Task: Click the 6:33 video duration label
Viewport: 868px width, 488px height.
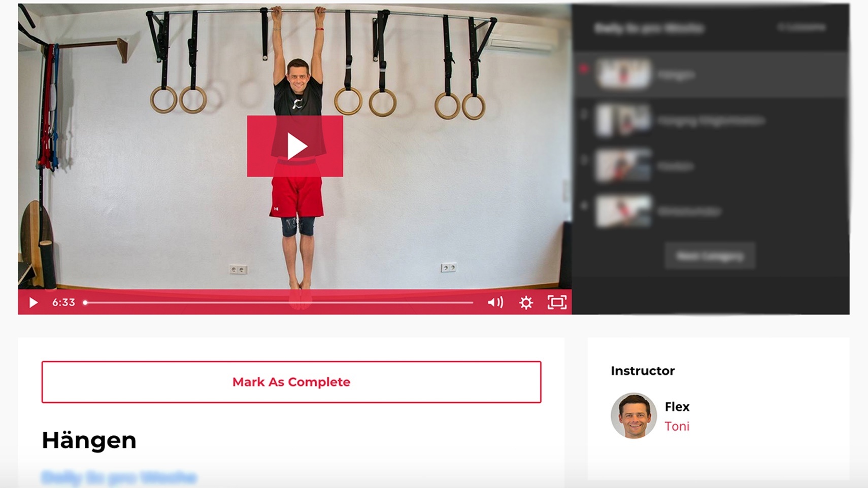Action: pyautogui.click(x=63, y=303)
